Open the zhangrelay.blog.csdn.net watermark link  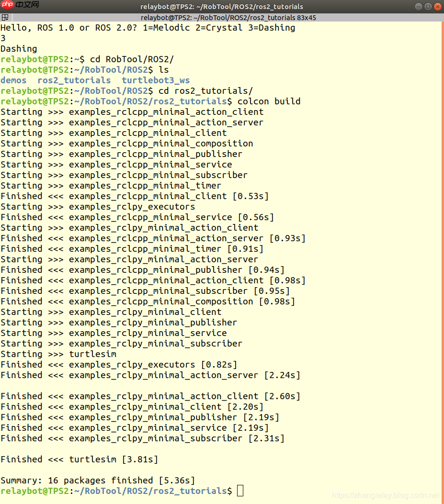coord(386,495)
